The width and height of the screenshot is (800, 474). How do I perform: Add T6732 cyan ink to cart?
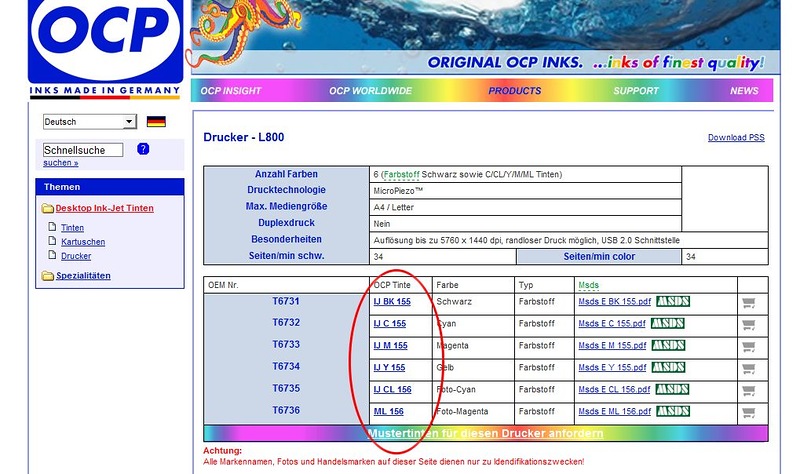pos(748,325)
